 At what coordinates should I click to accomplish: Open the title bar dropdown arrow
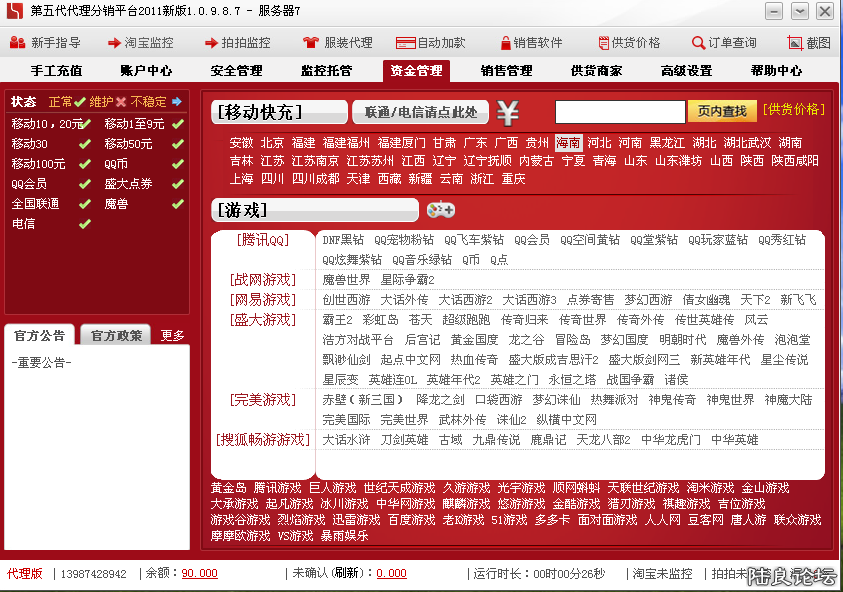click(798, 11)
